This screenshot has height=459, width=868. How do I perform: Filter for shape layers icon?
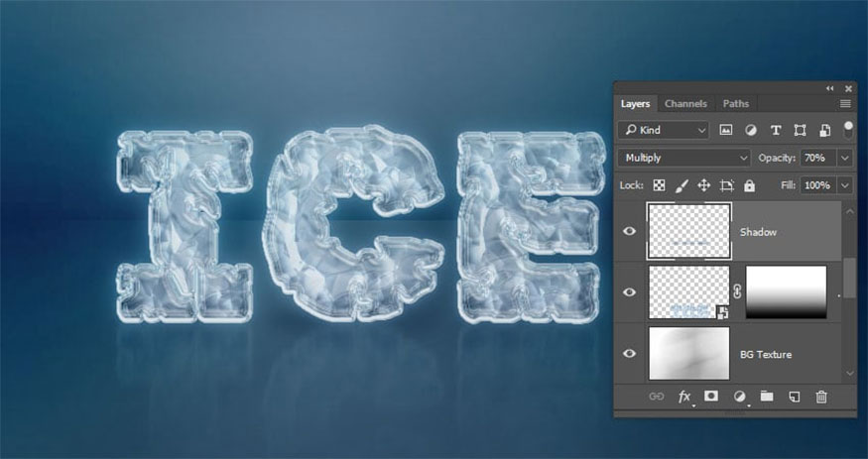click(800, 130)
